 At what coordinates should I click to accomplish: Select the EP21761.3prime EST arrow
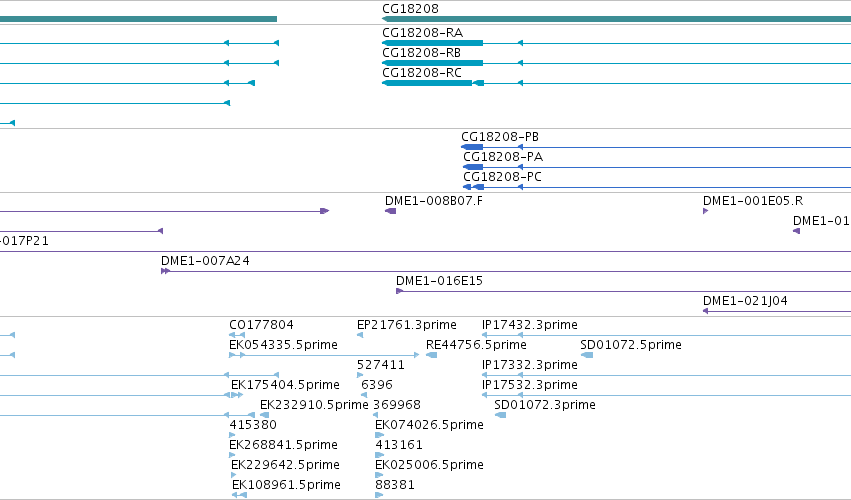click(360, 335)
